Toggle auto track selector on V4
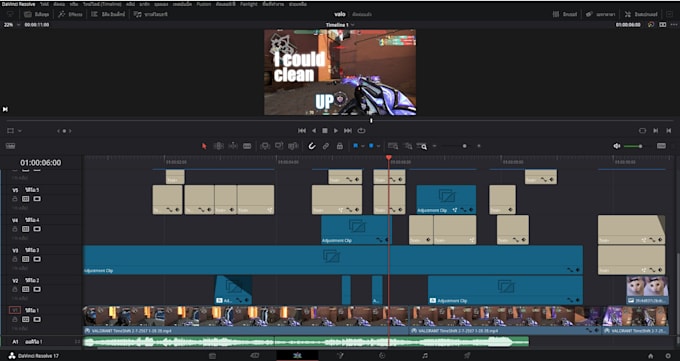Screen dimensions: 680x361 click(x=26, y=229)
